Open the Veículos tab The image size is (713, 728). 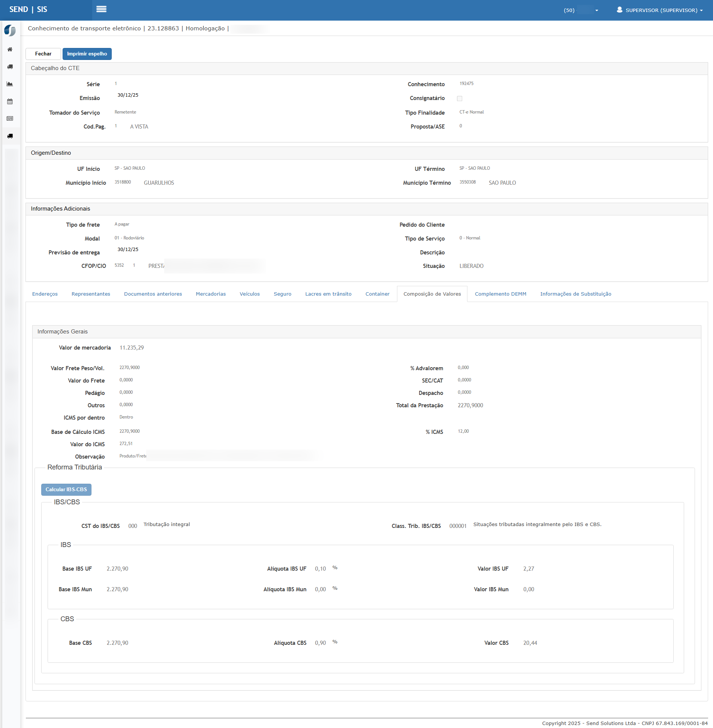pyautogui.click(x=250, y=294)
